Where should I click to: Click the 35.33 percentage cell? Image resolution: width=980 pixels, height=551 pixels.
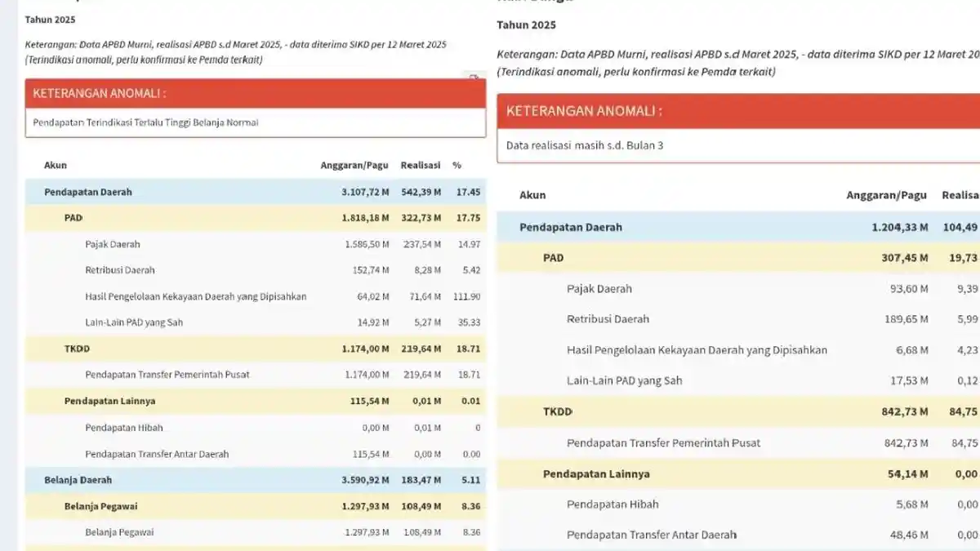coord(469,322)
